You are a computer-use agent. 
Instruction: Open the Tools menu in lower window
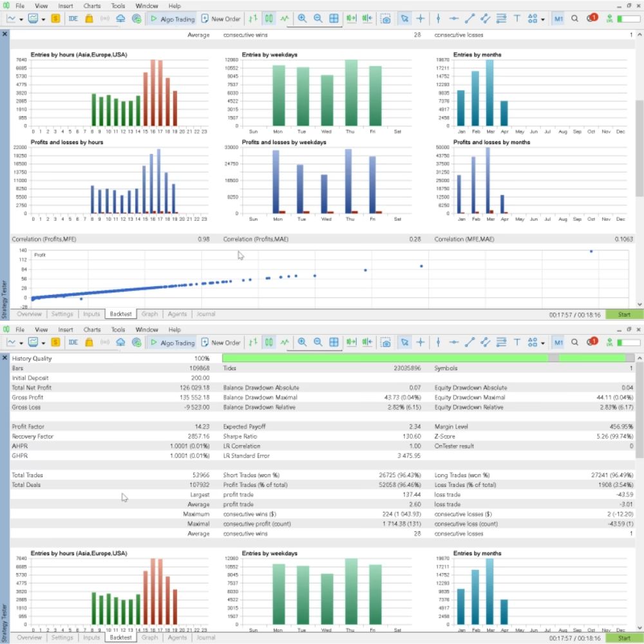point(118,329)
